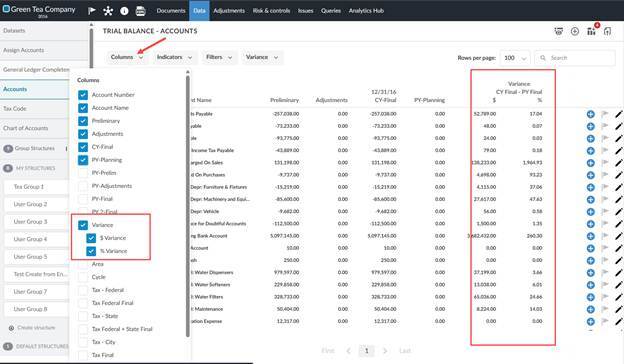Toggle the % Variance checkbox off
This screenshot has width=624, height=364.
click(91, 251)
